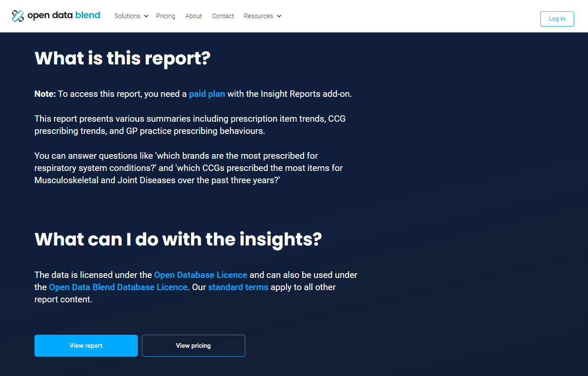The height and width of the screenshot is (376, 588).
Task: Click the Open Data Blend Database Licence link
Action: [x=118, y=287]
